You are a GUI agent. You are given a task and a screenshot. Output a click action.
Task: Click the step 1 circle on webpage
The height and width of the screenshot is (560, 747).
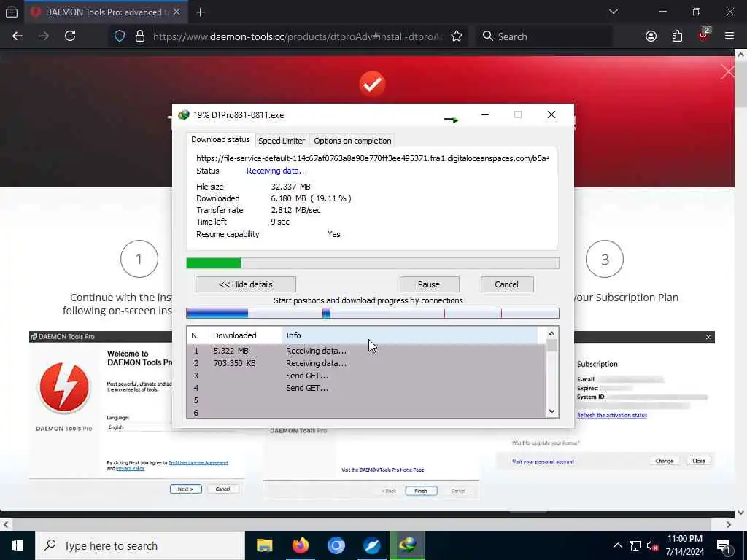point(139,259)
